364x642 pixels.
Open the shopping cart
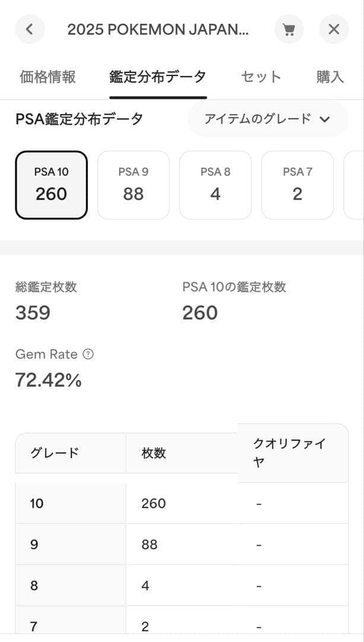click(x=289, y=29)
